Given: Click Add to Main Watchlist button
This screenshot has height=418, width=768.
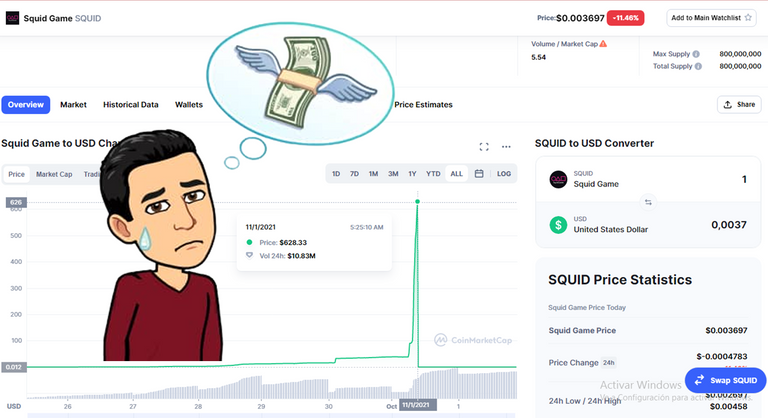Looking at the screenshot, I should pos(711,18).
